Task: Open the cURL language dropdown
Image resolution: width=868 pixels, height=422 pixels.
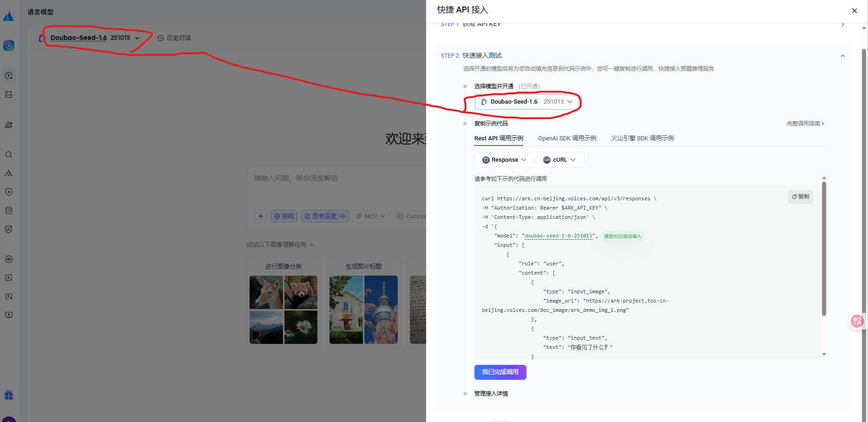Action: 559,160
